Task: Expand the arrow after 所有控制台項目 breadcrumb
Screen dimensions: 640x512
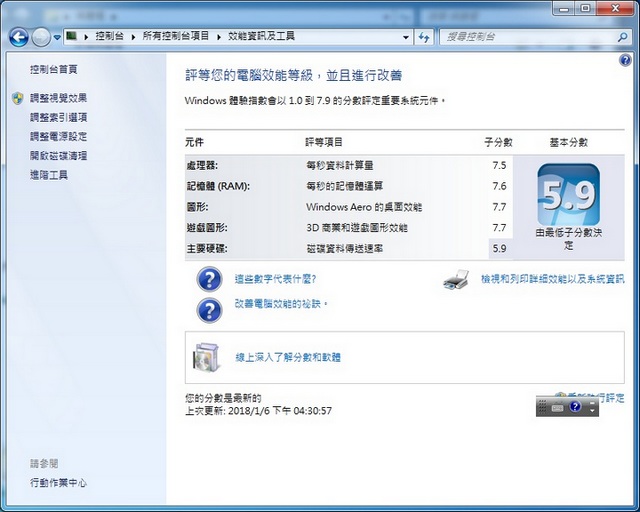Action: [x=219, y=37]
